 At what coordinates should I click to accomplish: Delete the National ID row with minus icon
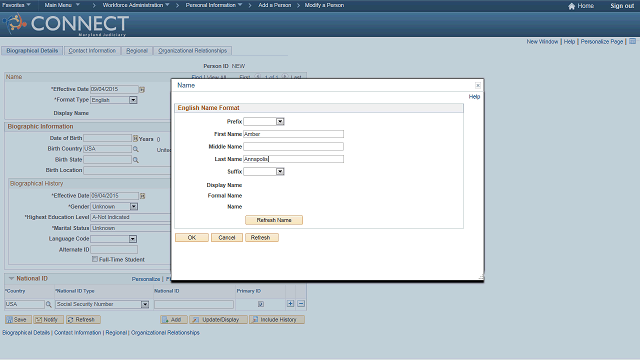tap(301, 304)
